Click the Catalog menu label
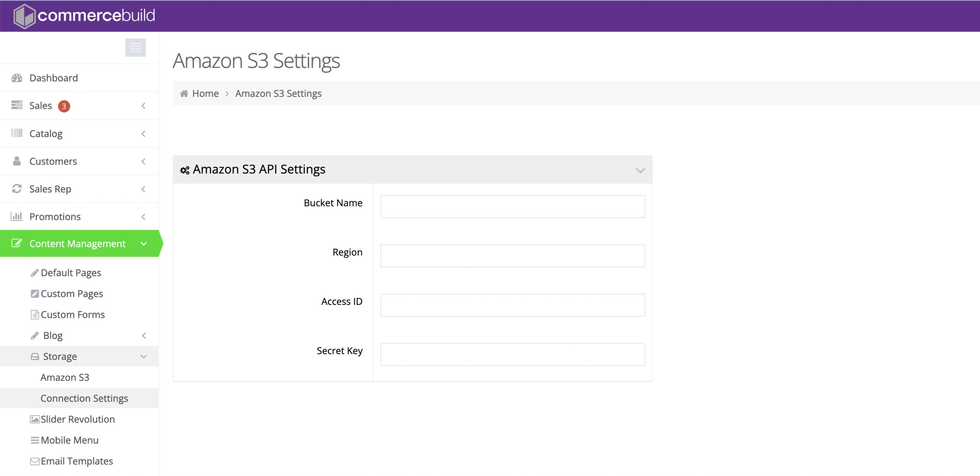Viewport: 980px width, 476px height. coord(46,134)
